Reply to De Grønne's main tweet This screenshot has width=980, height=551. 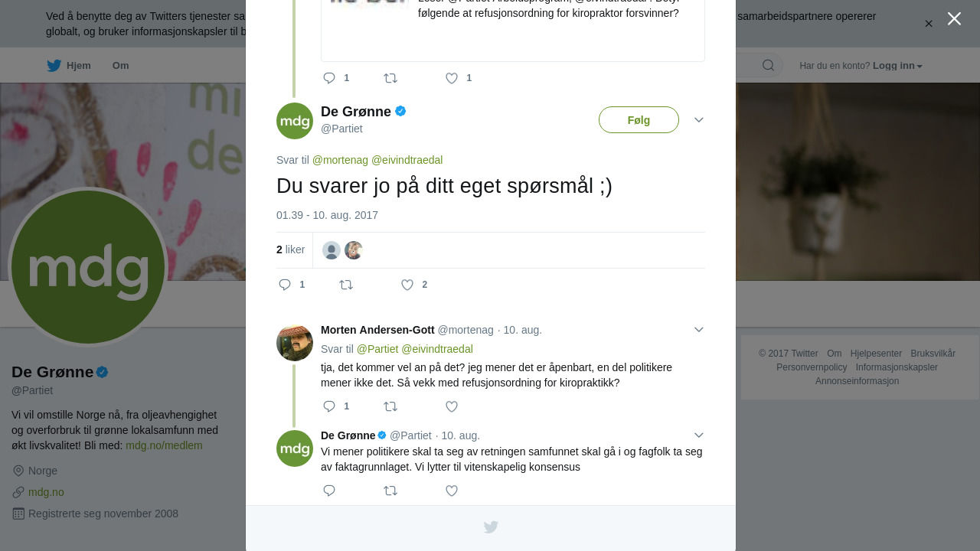point(285,285)
